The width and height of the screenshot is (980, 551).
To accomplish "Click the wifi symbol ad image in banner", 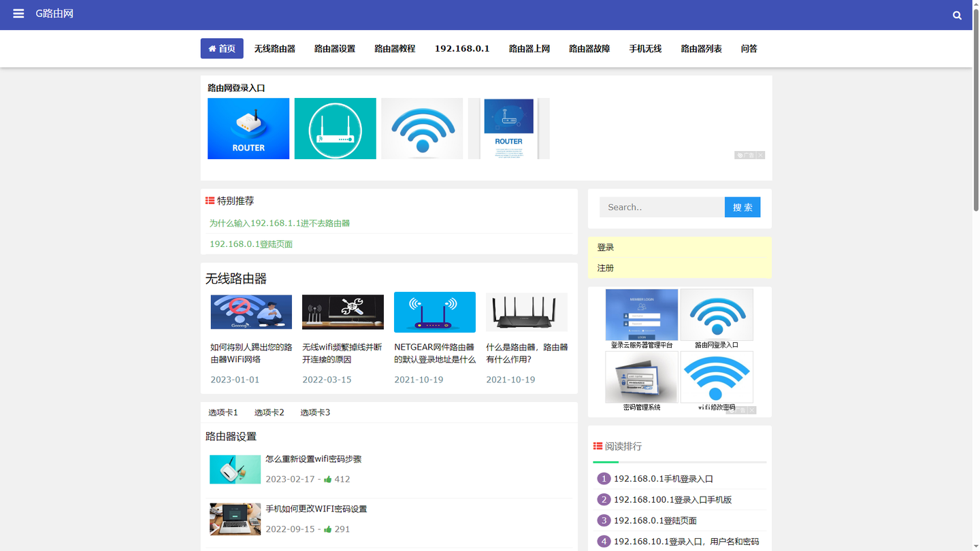I will (x=422, y=129).
